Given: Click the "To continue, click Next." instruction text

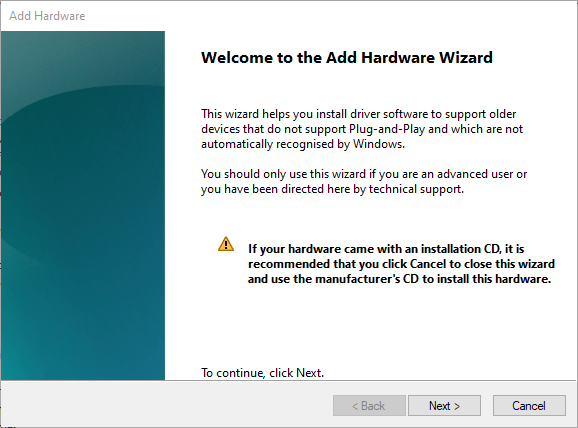Looking at the screenshot, I should click(262, 373).
